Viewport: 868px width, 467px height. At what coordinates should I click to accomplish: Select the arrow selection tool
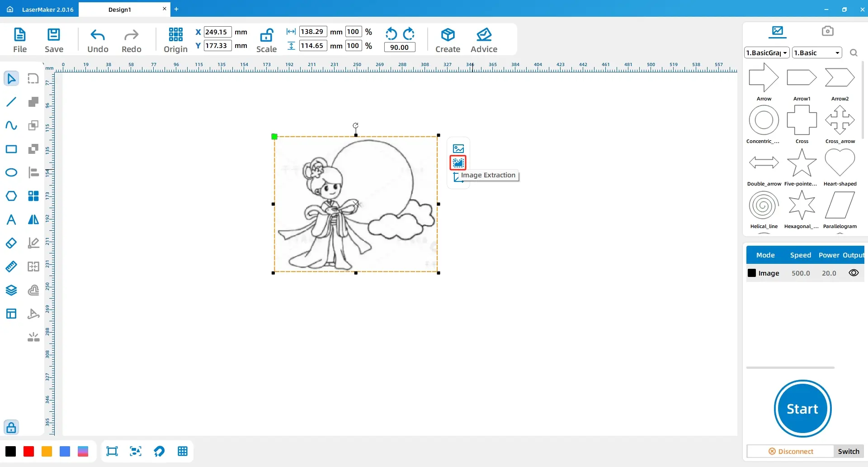click(11, 78)
